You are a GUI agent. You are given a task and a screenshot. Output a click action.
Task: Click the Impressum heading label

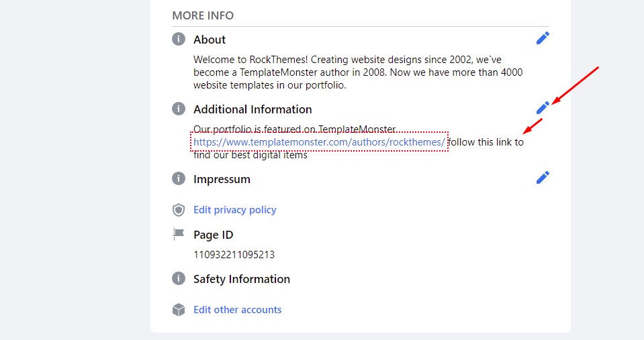[x=222, y=179]
